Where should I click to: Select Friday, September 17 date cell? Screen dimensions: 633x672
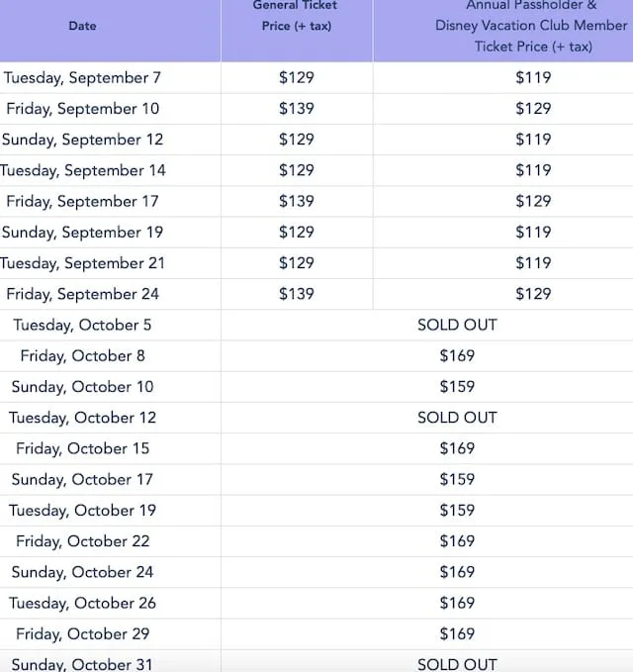pyautogui.click(x=82, y=201)
